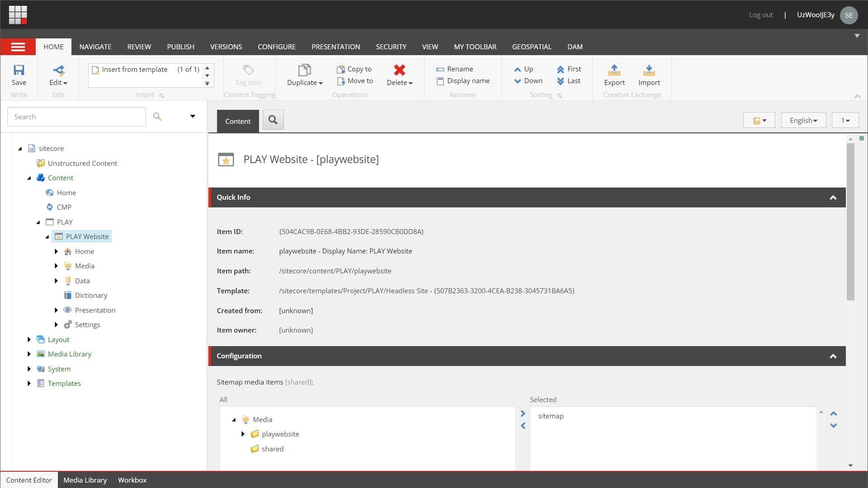Open the PRESENTATION ribbon tab
The height and width of the screenshot is (488, 868).
pos(335,47)
